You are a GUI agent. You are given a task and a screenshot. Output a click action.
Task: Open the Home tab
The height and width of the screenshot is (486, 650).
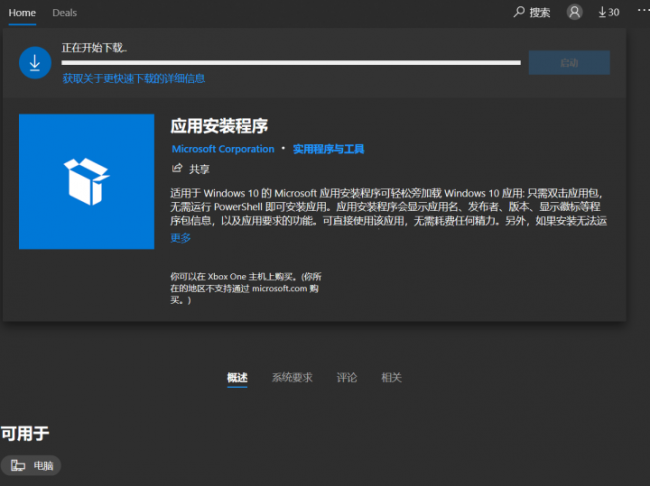pyautogui.click(x=22, y=13)
